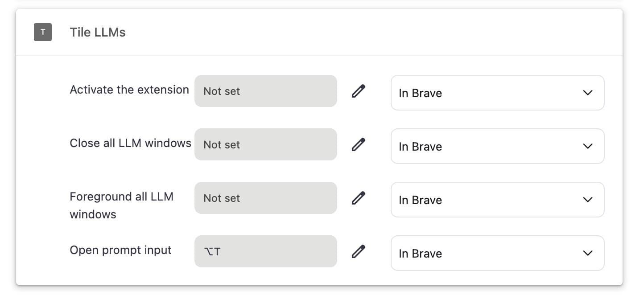Viewport: 644px width, 295px height.
Task: Click the Close all LLM windows label
Action: pos(130,143)
